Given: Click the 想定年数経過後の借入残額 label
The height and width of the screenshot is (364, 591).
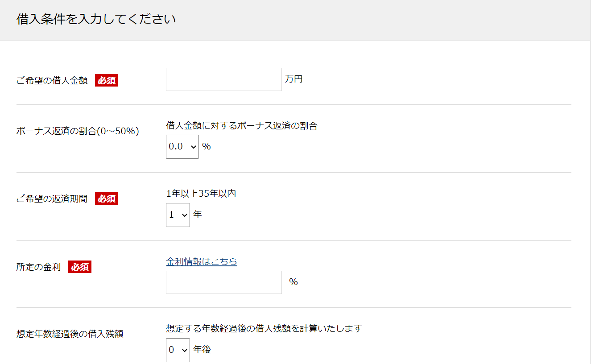Looking at the screenshot, I should point(70,334).
